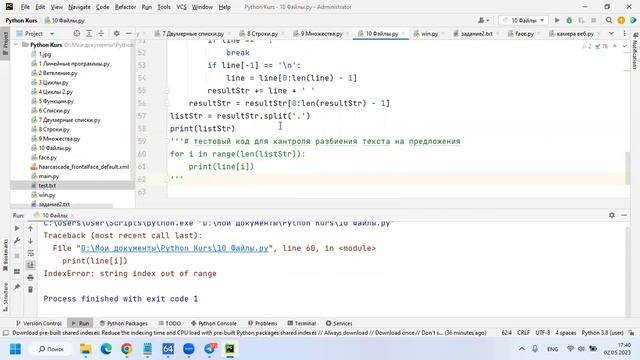Open the Structure side tool window
Image resolution: width=640 pixels, height=360 pixels.
pyautogui.click(x=5, y=296)
